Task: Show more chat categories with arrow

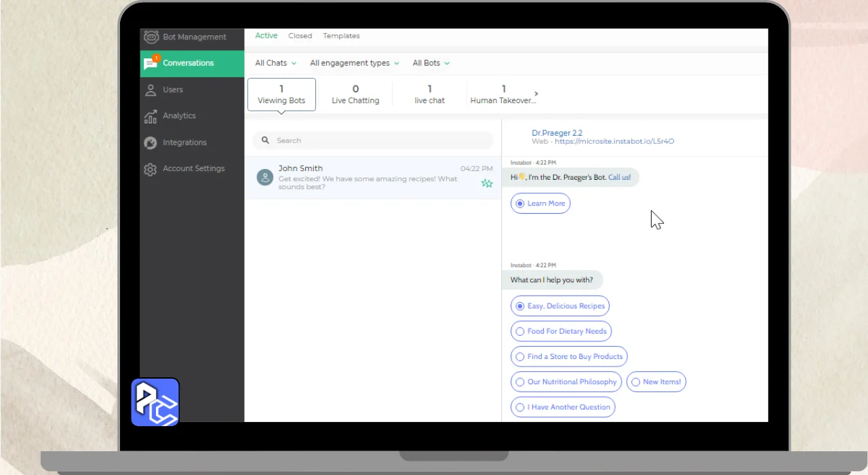Action: pos(536,94)
